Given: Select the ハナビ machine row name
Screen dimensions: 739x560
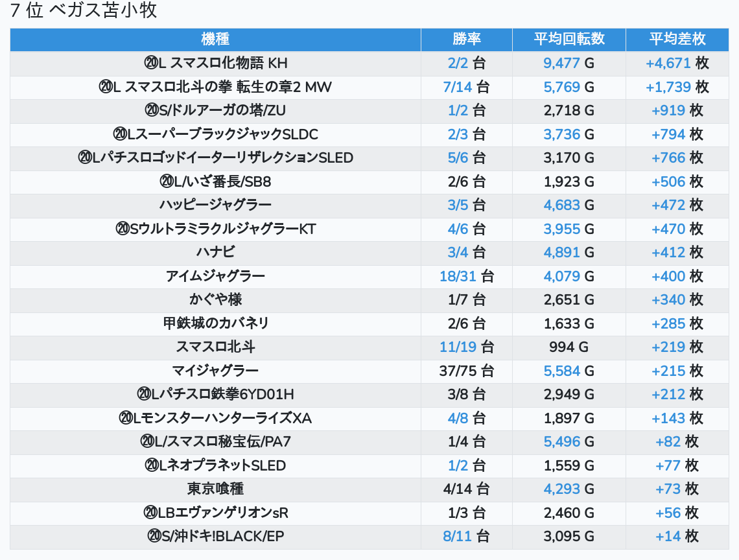Looking at the screenshot, I should tap(215, 252).
